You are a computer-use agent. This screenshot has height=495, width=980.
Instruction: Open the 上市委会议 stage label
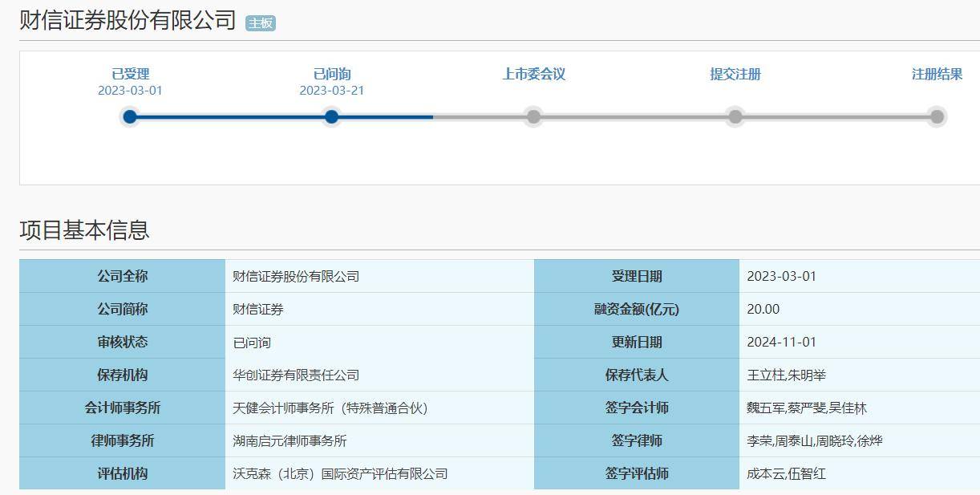[533, 74]
